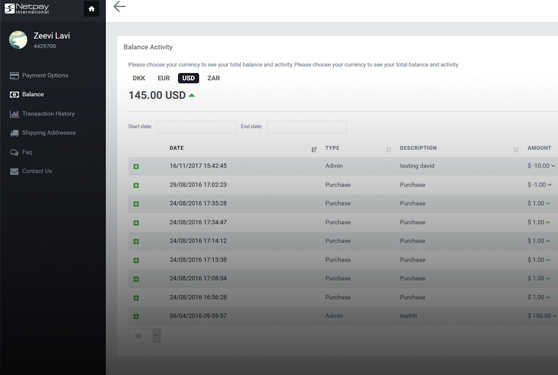The image size is (558, 375).
Task: Click Admin type in 16/11/2017 row
Action: coord(334,166)
